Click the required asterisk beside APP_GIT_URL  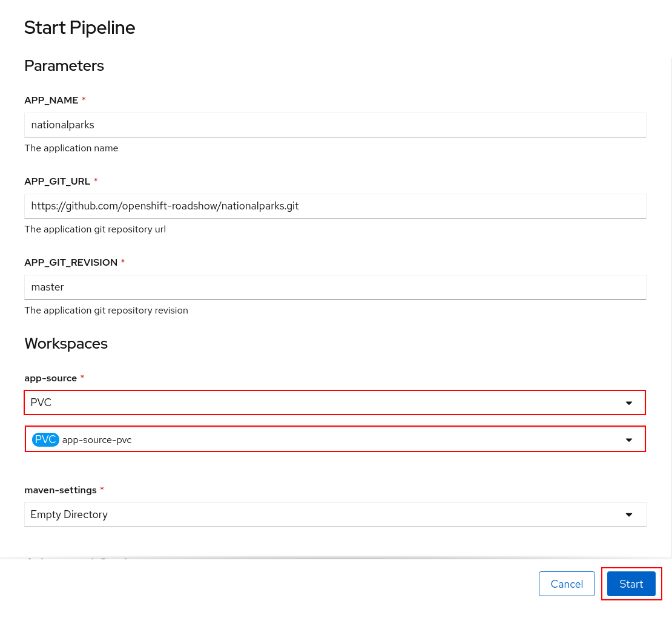(96, 181)
